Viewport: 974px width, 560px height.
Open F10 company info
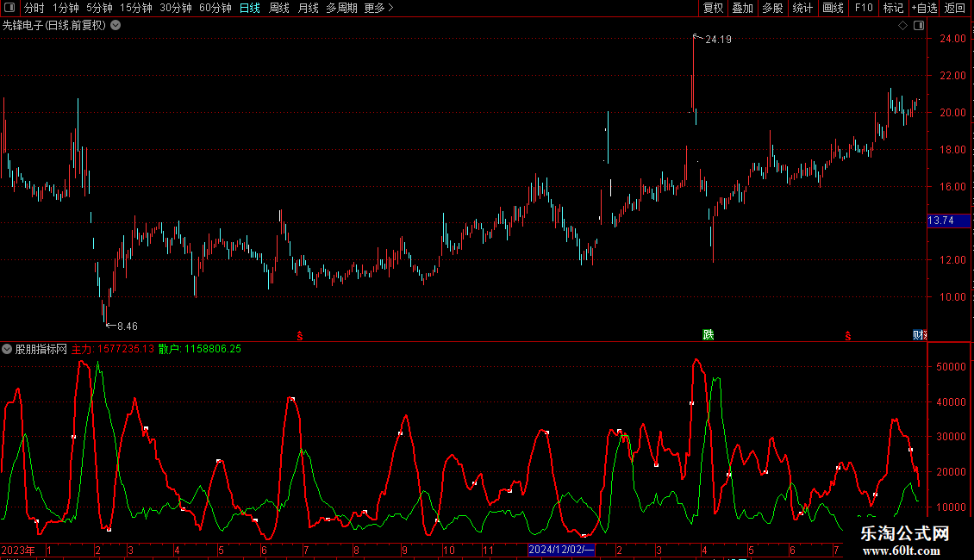tap(864, 8)
